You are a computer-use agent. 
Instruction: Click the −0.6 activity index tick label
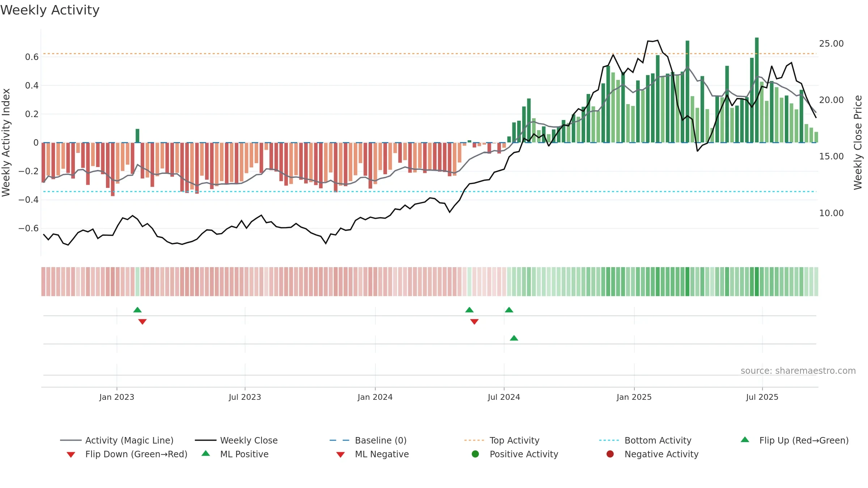point(28,228)
